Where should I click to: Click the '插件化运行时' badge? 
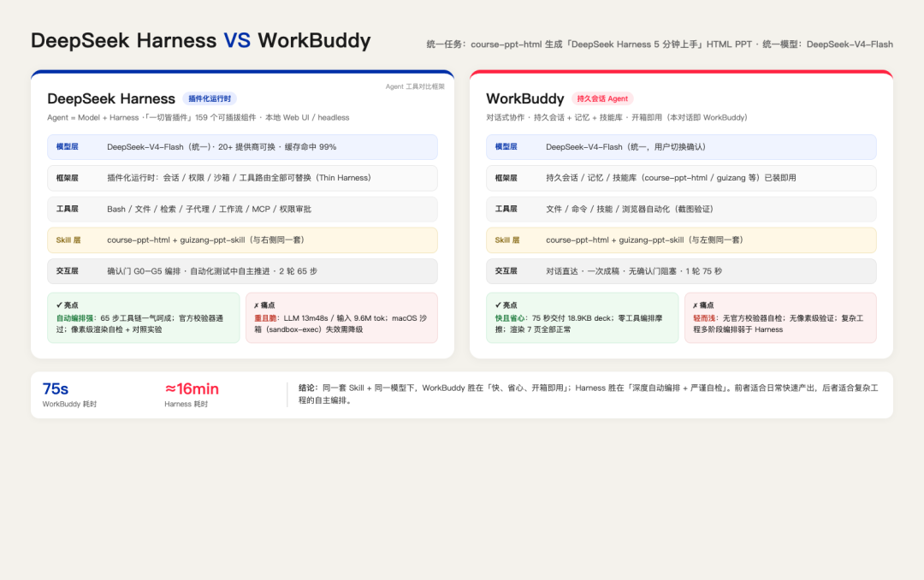coord(210,98)
